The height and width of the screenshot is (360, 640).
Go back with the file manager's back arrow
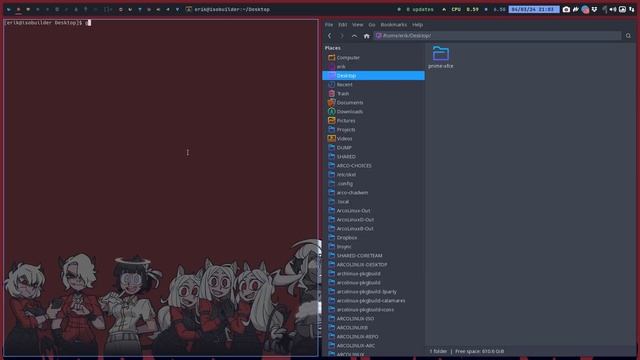pyautogui.click(x=330, y=36)
